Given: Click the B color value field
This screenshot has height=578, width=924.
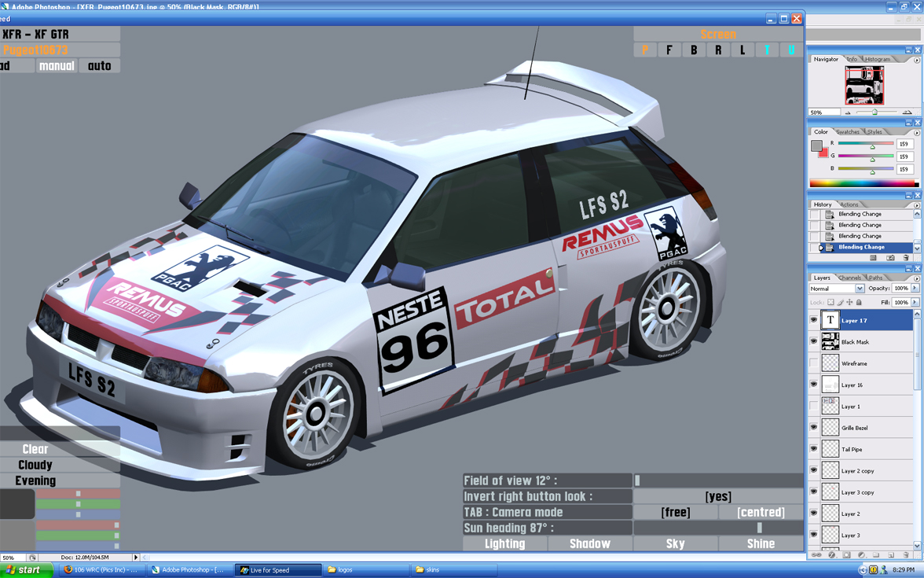Looking at the screenshot, I should point(904,169).
